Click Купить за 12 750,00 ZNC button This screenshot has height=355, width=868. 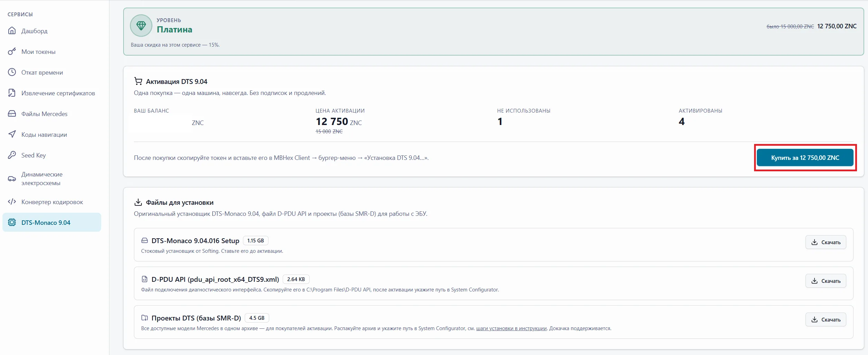coord(805,157)
